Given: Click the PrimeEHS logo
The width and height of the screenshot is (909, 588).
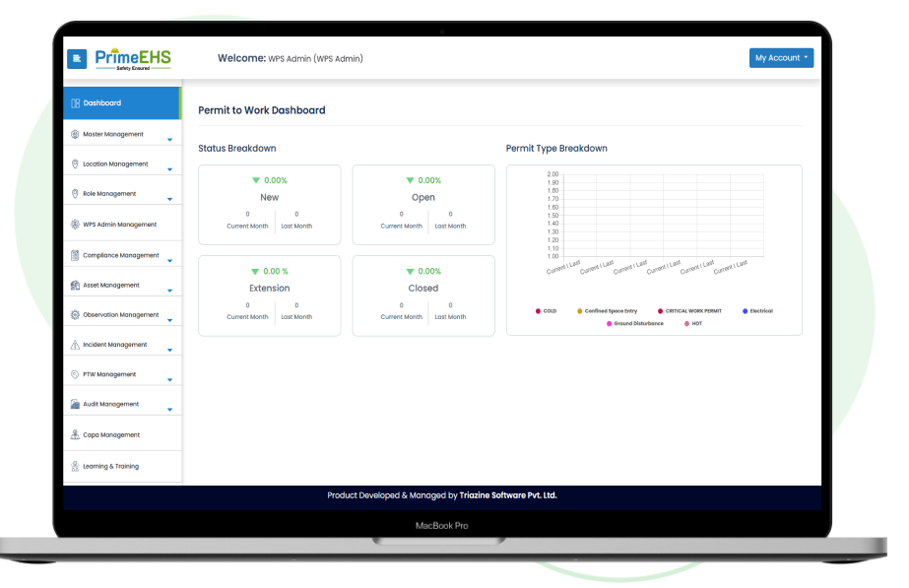Looking at the screenshot, I should [x=133, y=59].
